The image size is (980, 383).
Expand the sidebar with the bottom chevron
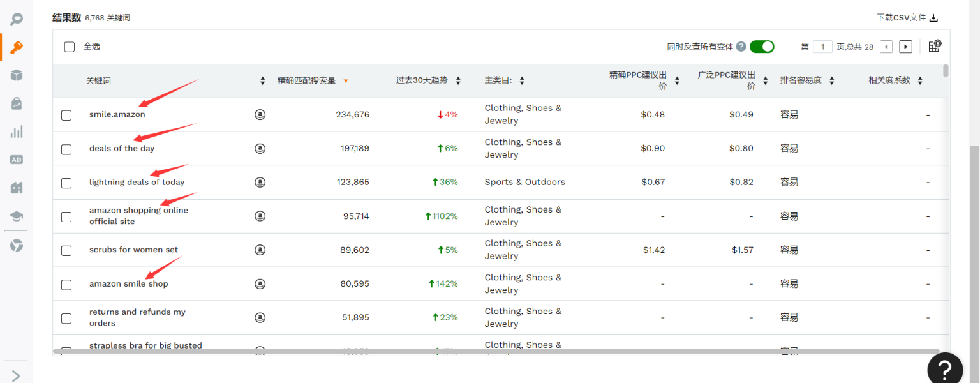[x=16, y=376]
